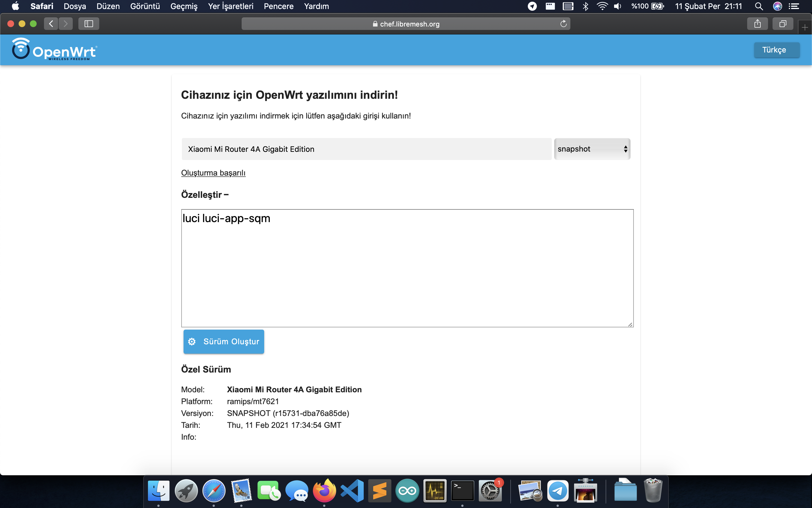Open the Dosya menu
Screen dimensions: 812x508
[75, 6]
